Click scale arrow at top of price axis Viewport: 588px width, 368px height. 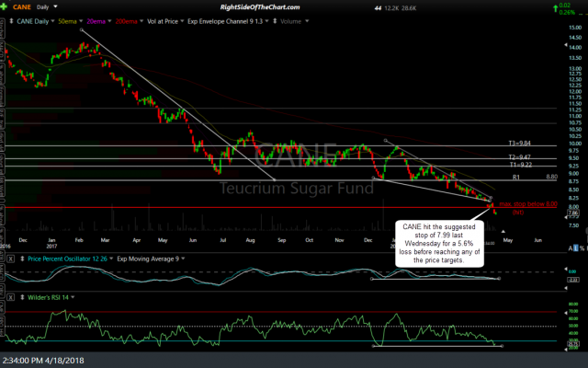pyautogui.click(x=566, y=45)
